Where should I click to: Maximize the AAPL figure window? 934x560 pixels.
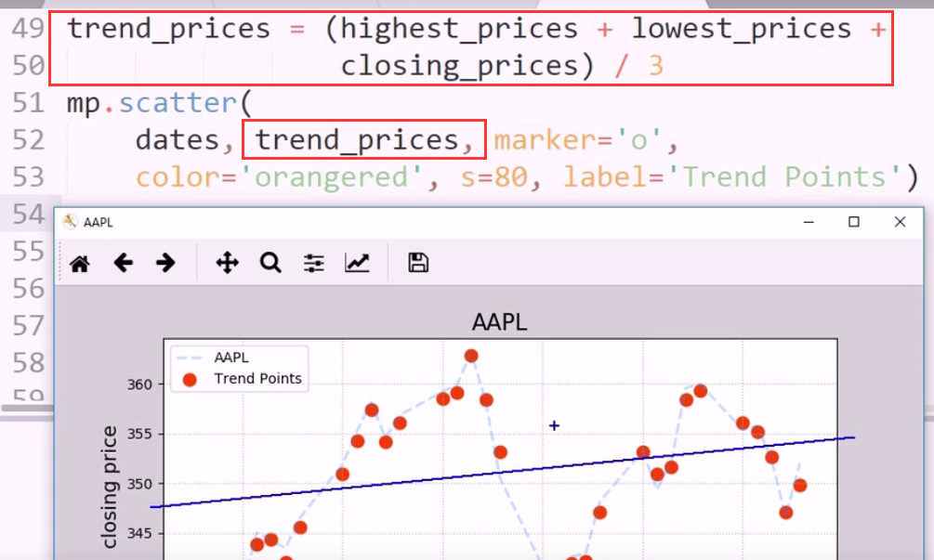click(x=853, y=222)
